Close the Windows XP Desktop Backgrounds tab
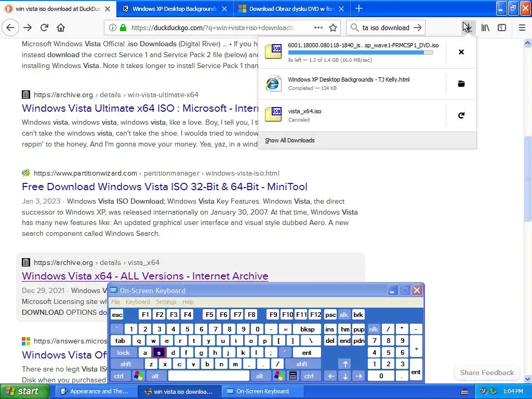 (224, 9)
